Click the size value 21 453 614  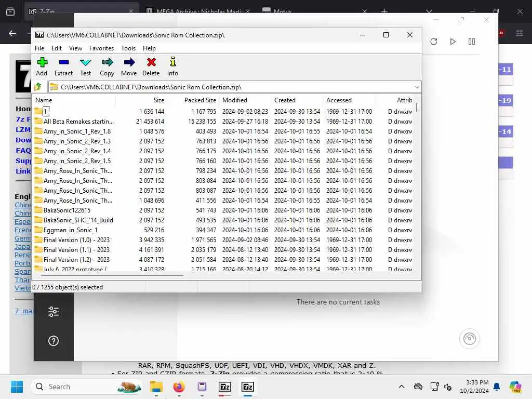pyautogui.click(x=150, y=122)
